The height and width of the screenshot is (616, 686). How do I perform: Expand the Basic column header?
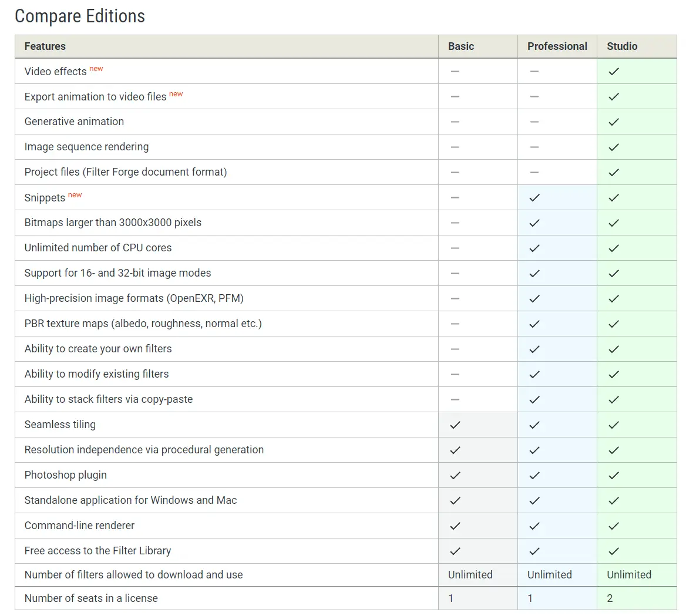(x=461, y=46)
